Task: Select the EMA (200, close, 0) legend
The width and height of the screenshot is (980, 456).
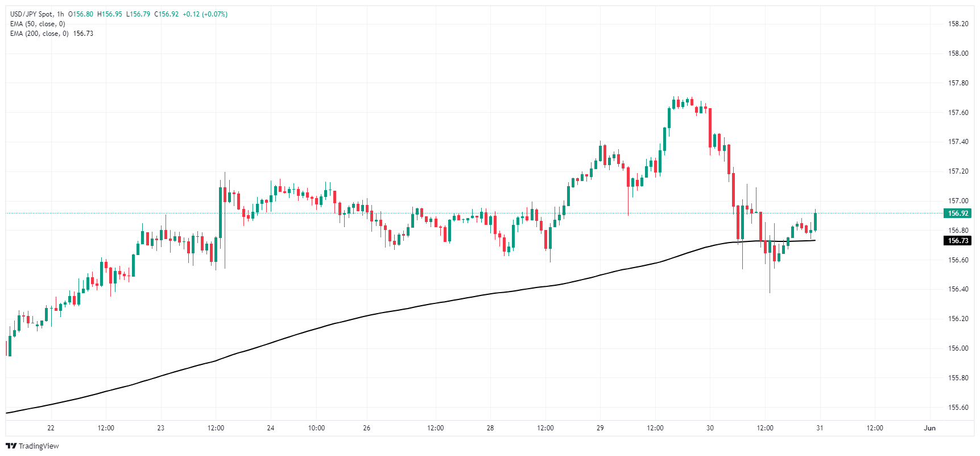Action: [39, 34]
